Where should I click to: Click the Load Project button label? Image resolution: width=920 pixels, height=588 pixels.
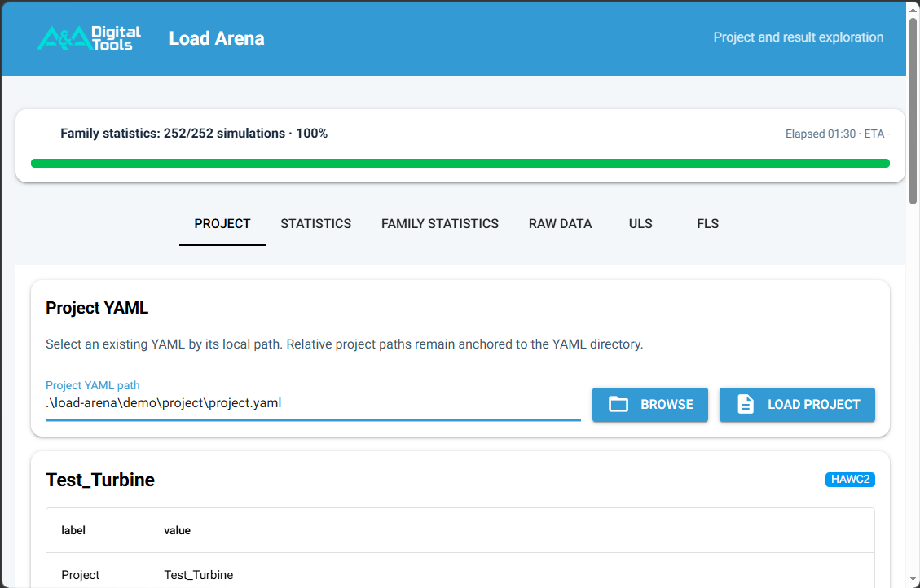[814, 405]
